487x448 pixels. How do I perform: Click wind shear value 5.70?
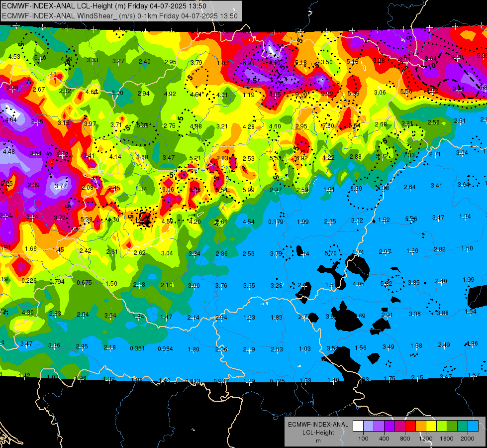point(330,253)
